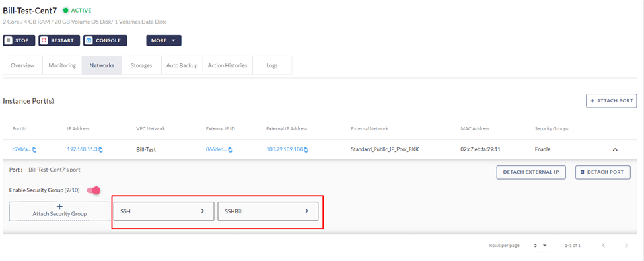Screen dimensions: 644x261
Task: Open external IP ID 866ded... link
Action: pos(216,149)
